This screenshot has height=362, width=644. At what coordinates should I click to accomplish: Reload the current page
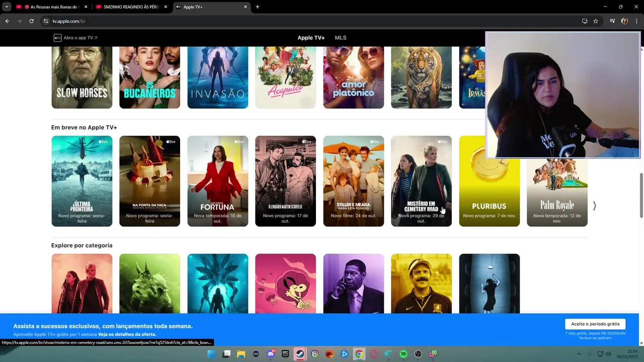31,21
